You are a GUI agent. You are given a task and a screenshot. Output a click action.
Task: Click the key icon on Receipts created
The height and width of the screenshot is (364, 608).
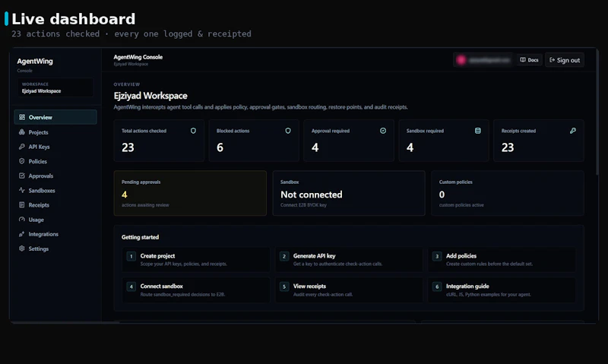pyautogui.click(x=573, y=131)
